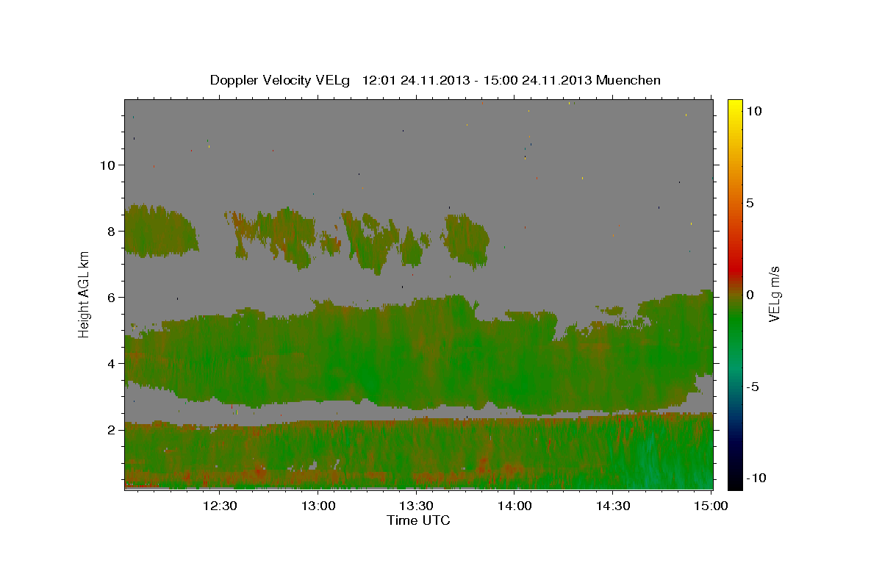Click the '13:30' time axis label
The height and width of the screenshot is (588, 882).
tap(417, 506)
